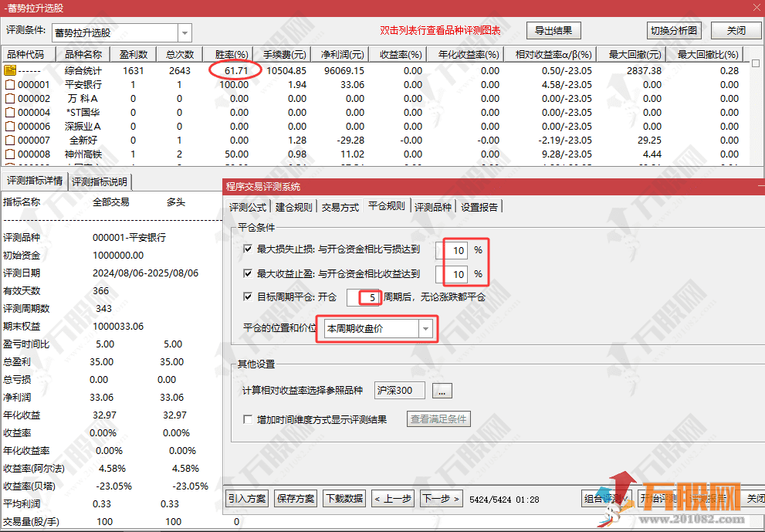Select the 平安银行 row name
The width and height of the screenshot is (765, 532).
click(83, 84)
